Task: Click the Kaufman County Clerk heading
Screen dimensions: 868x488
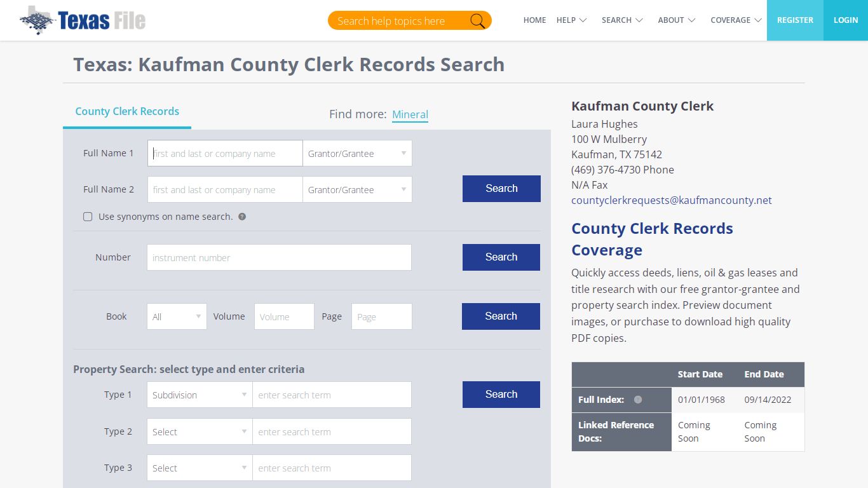Action: (x=642, y=106)
